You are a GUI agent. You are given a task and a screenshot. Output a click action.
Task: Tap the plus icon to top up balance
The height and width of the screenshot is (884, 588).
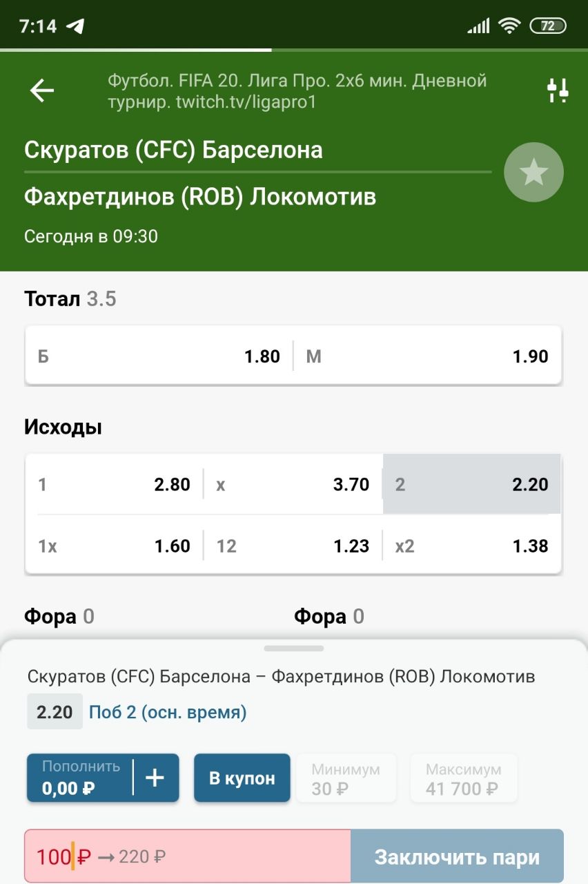155,778
